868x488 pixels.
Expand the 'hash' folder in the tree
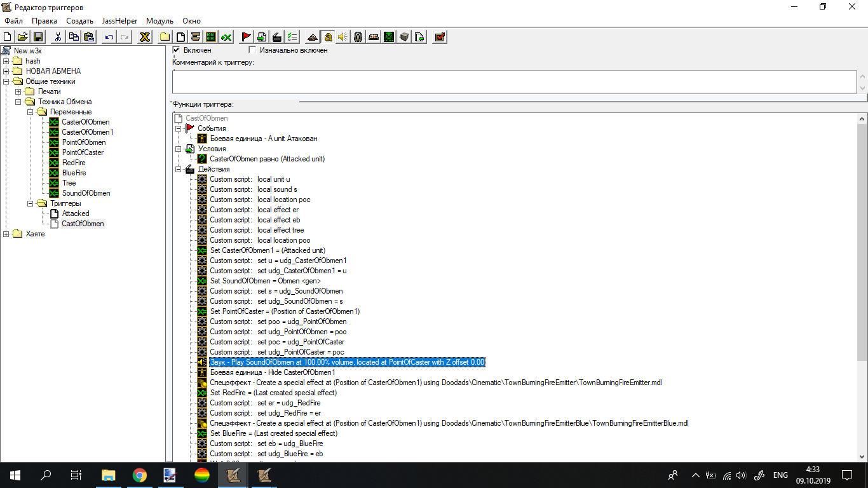pyautogui.click(x=6, y=61)
